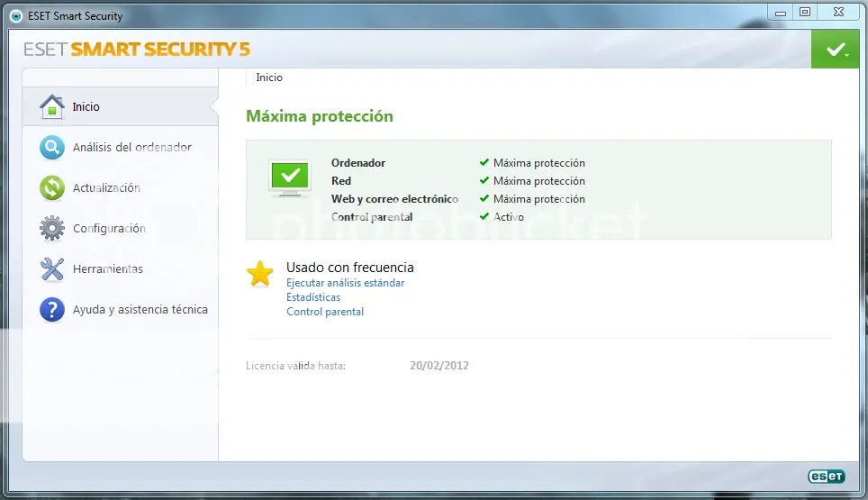Click the ESET Smart Security 5 logo
The width and height of the screenshot is (868, 500).
point(137,50)
